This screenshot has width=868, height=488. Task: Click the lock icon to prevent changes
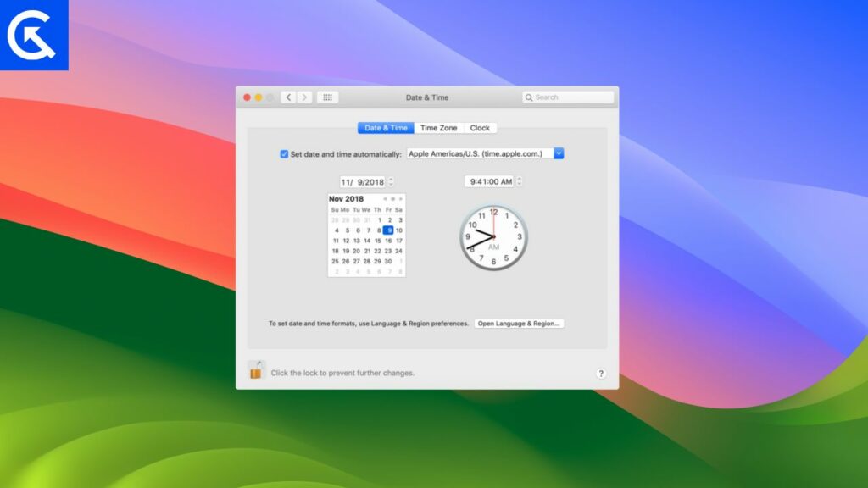(x=254, y=371)
